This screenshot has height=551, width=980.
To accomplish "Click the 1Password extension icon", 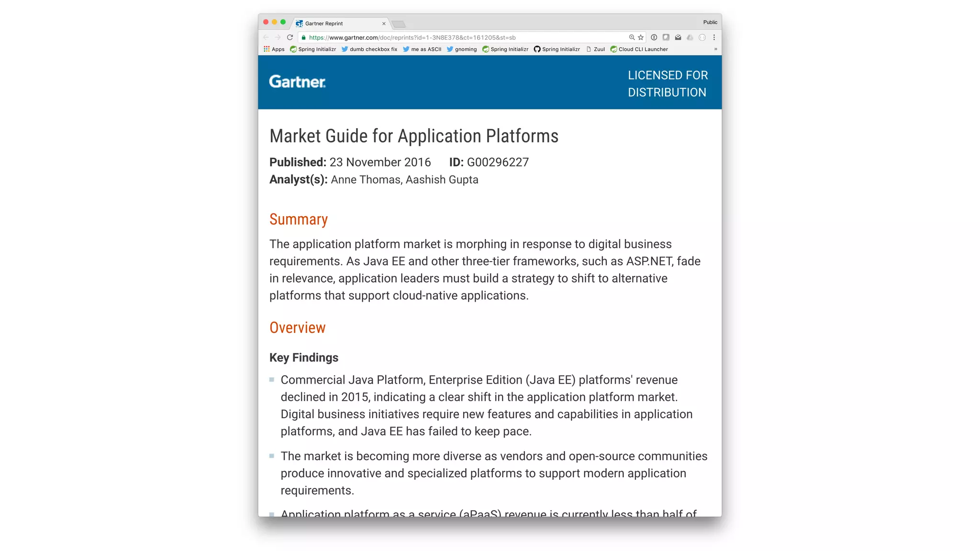I will click(x=654, y=37).
